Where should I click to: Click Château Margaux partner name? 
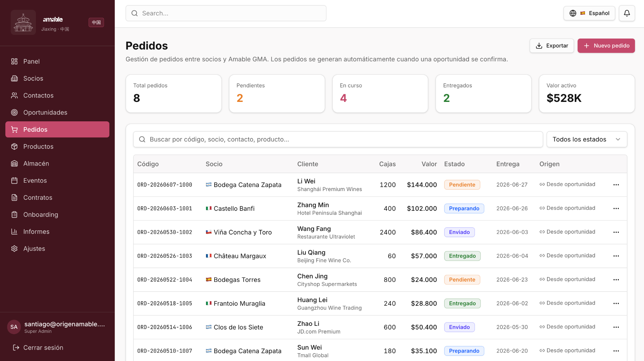point(239,256)
